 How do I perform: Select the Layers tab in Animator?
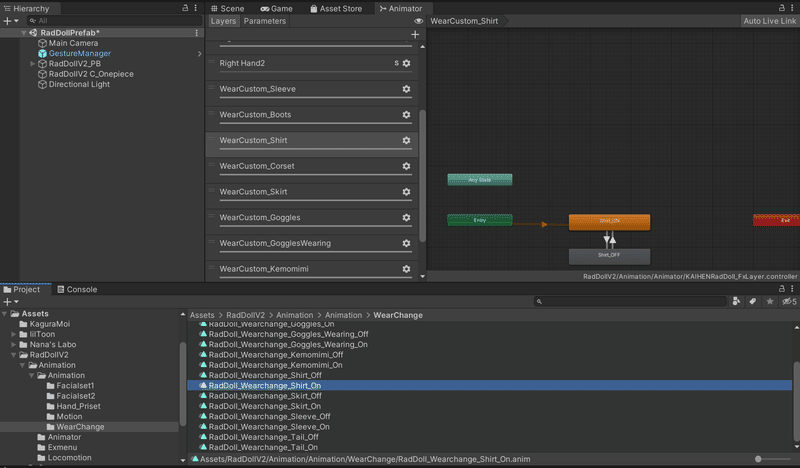223,21
